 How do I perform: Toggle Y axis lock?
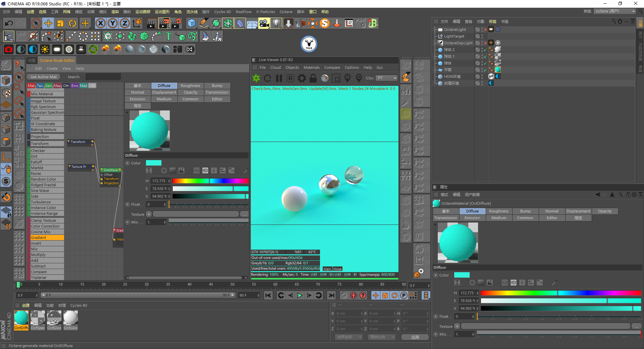pos(112,23)
